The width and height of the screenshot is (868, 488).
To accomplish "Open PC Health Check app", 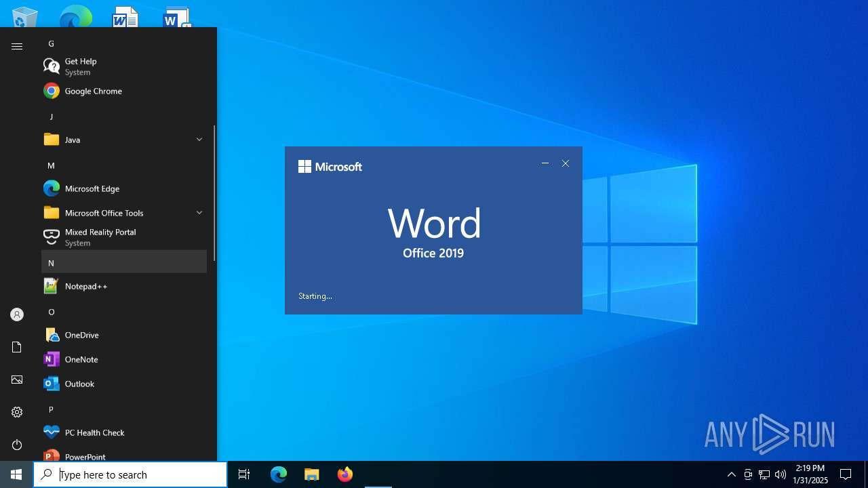I will click(124, 432).
